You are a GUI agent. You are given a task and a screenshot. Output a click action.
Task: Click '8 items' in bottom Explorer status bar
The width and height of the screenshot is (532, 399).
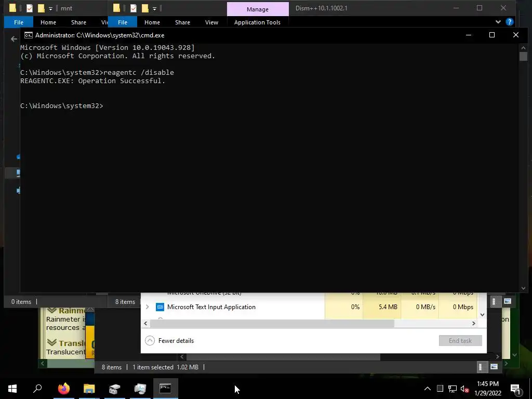tap(112, 367)
